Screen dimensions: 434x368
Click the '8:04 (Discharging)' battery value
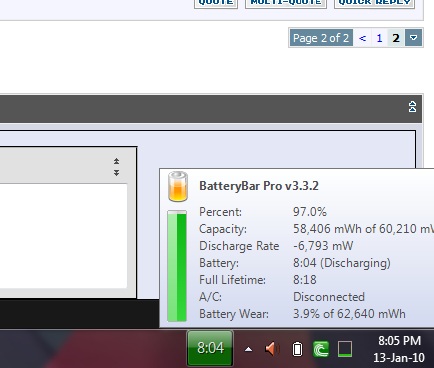[342, 263]
